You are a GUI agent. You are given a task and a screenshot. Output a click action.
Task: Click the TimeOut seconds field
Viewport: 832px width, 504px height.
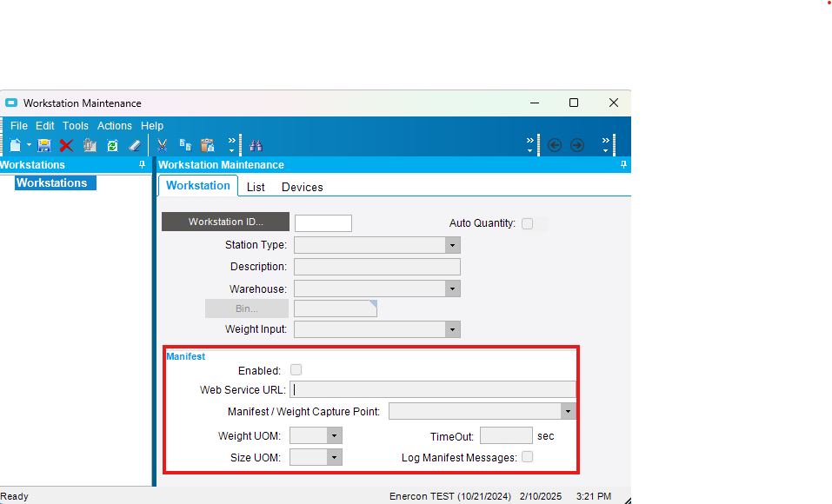pyautogui.click(x=506, y=435)
